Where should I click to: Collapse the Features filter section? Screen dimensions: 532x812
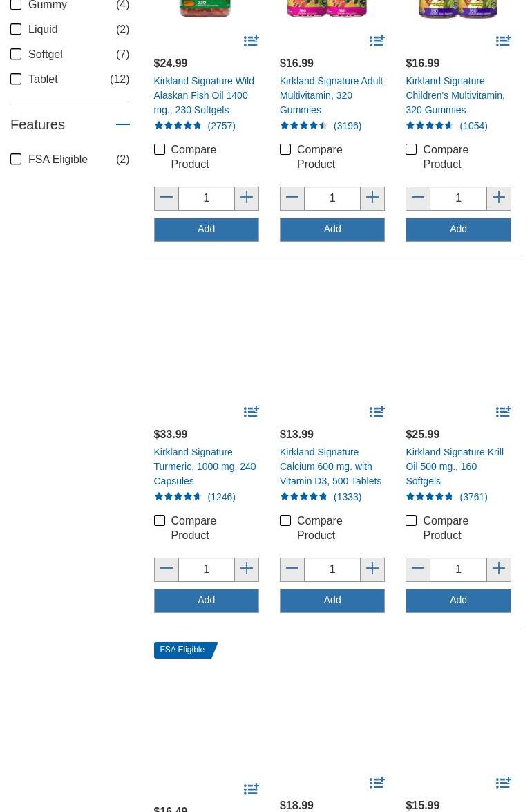(122, 124)
